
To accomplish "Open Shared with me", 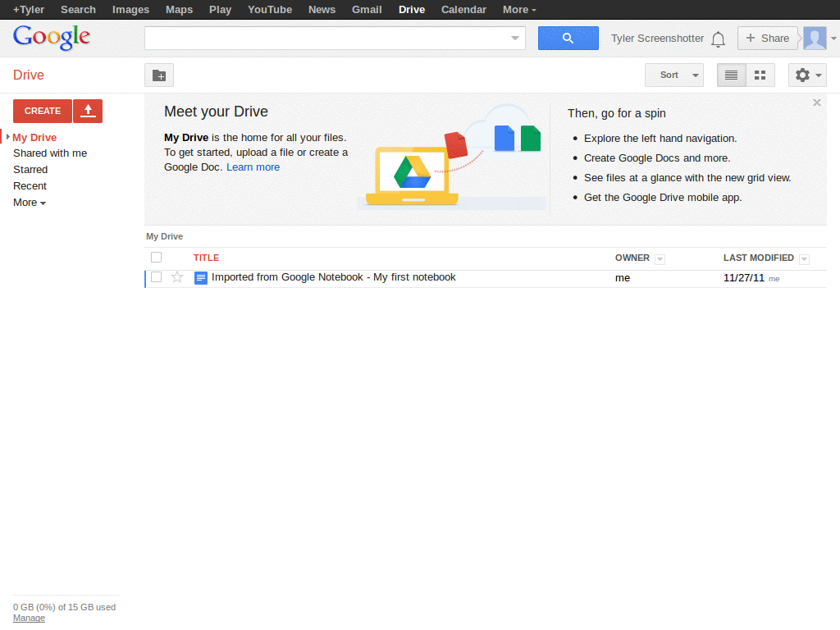I will click(x=50, y=153).
